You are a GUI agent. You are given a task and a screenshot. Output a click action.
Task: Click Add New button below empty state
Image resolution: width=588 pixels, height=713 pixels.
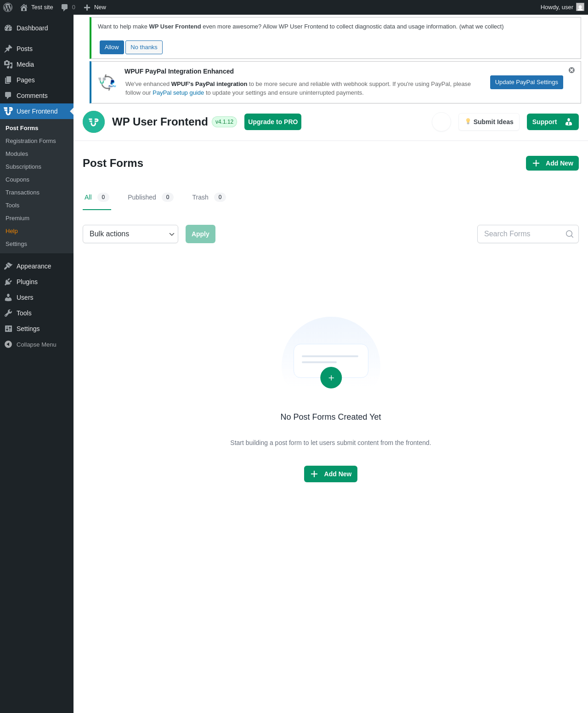[331, 474]
